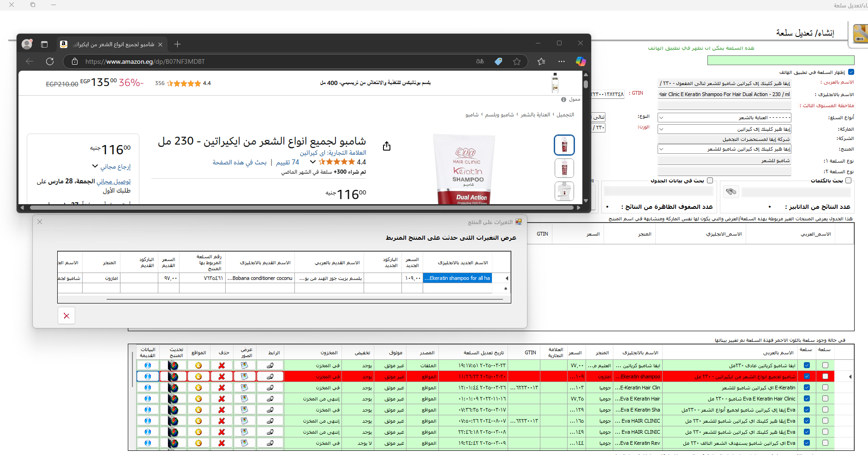Click the view images icon in first row
This screenshot has width=868, height=455.
click(x=245, y=365)
